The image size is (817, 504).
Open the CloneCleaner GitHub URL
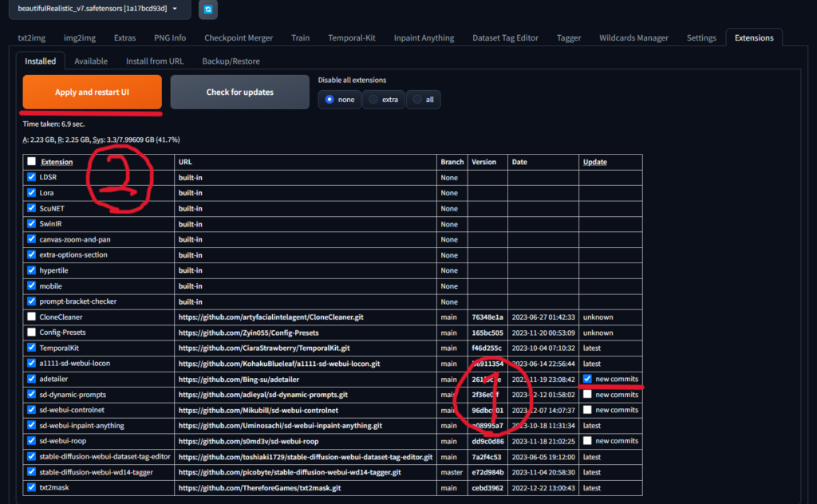pos(271,317)
